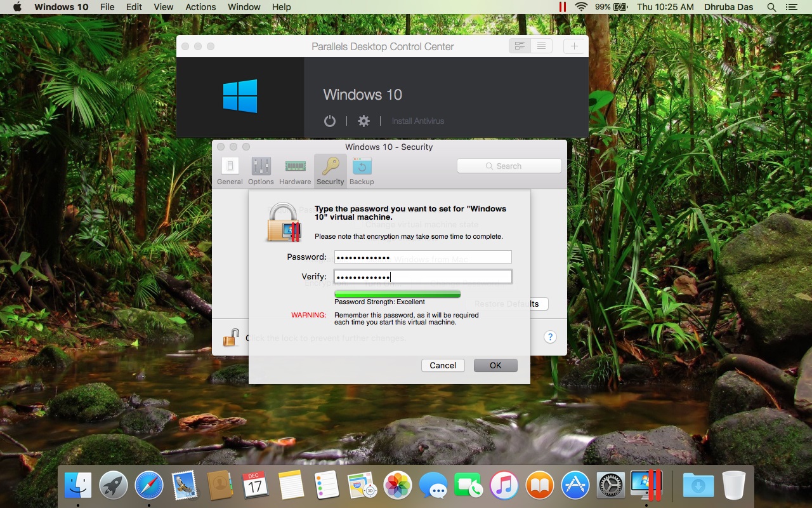Open Launchpad from the Dock
Image resolution: width=812 pixels, height=508 pixels.
pyautogui.click(x=114, y=486)
